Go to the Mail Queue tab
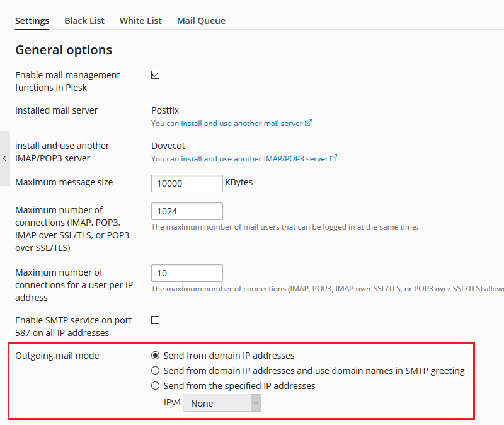 [x=201, y=21]
